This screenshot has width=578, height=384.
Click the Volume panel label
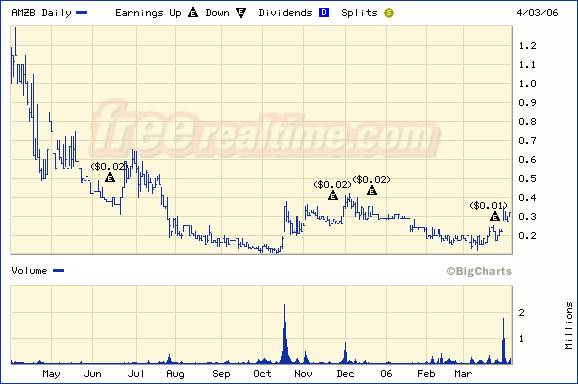[x=29, y=271]
